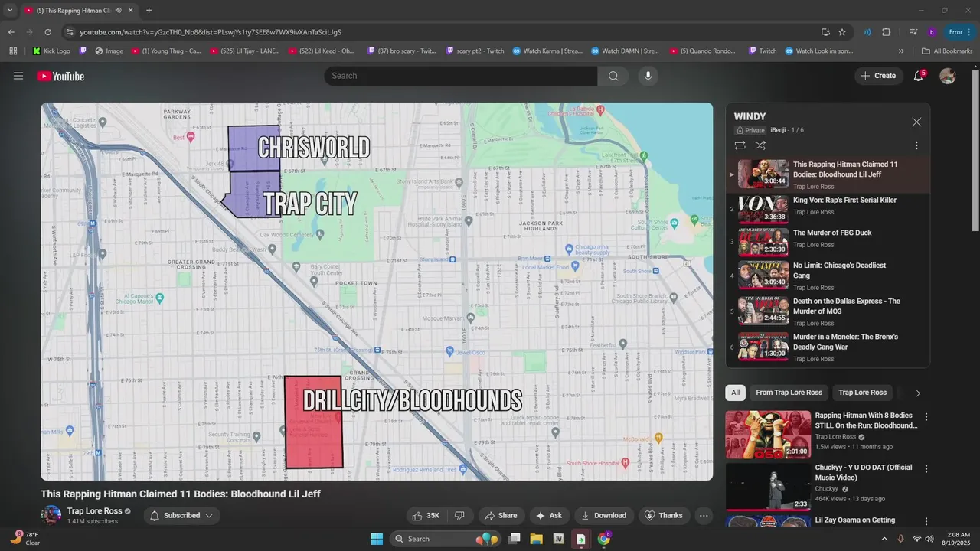This screenshot has height=551, width=980.
Task: Dislike the current video
Action: click(x=459, y=515)
